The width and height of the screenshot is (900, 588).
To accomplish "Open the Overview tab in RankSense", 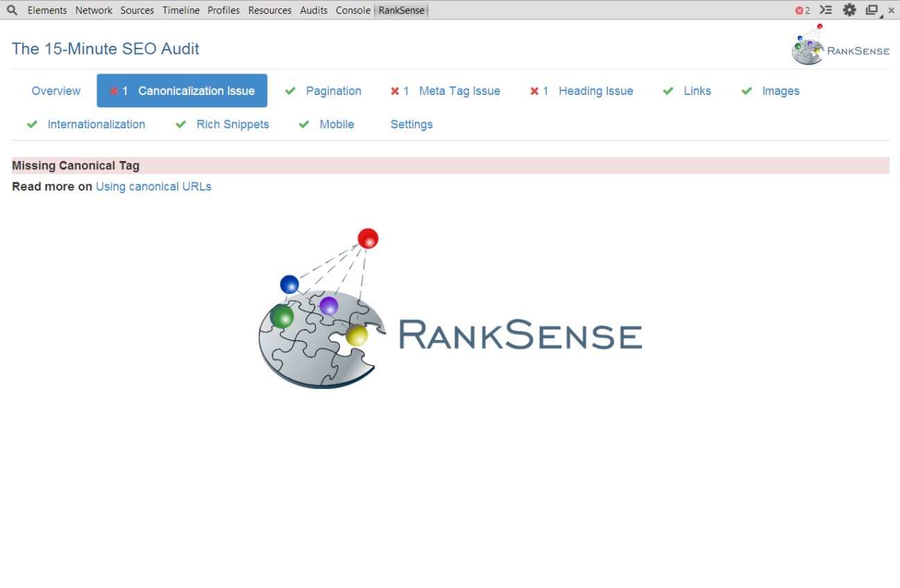I will click(56, 91).
